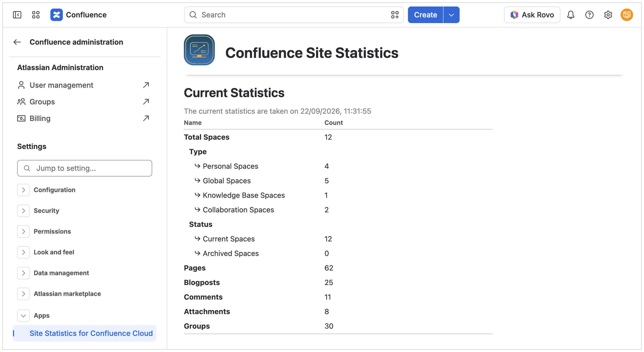Click the Blogposts count 25
The width and height of the screenshot is (644, 352).
click(x=329, y=282)
